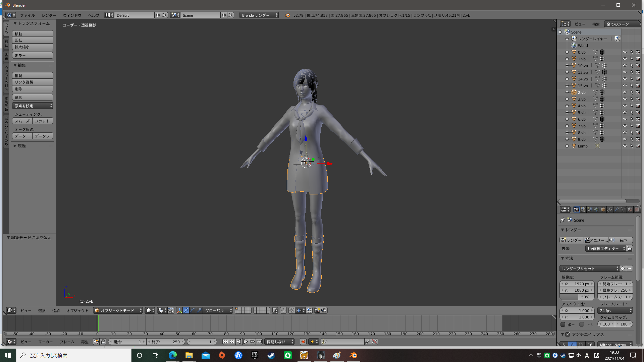Open the ファイル (File) menu
Screen dimensions: 644x362
(x=27, y=15)
